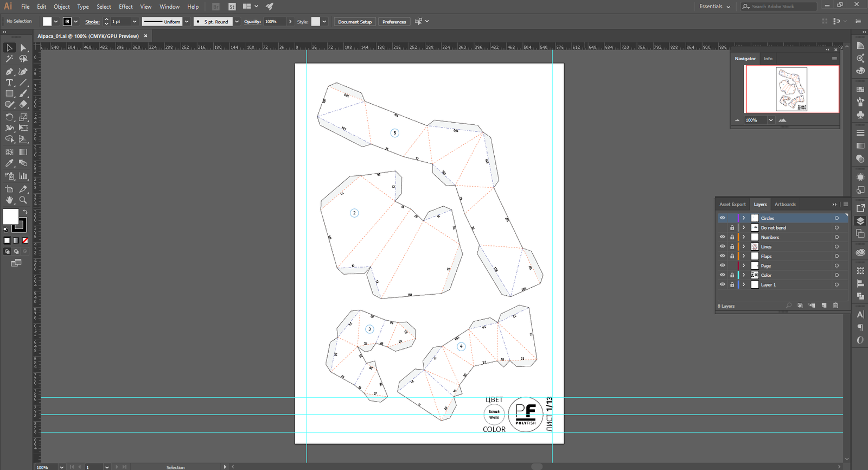Pick the Artboard tool

9,189
